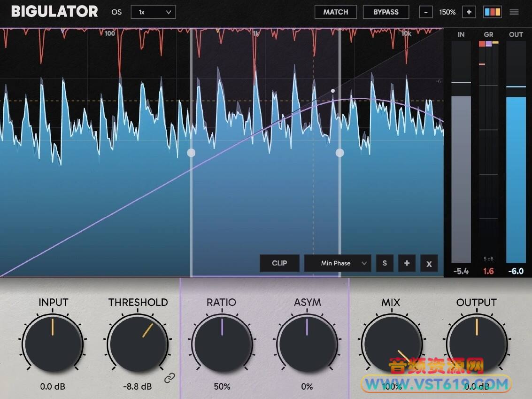Viewport: 532px width, 399px height.
Task: Select the right crossover handle dot
Action: [339, 153]
